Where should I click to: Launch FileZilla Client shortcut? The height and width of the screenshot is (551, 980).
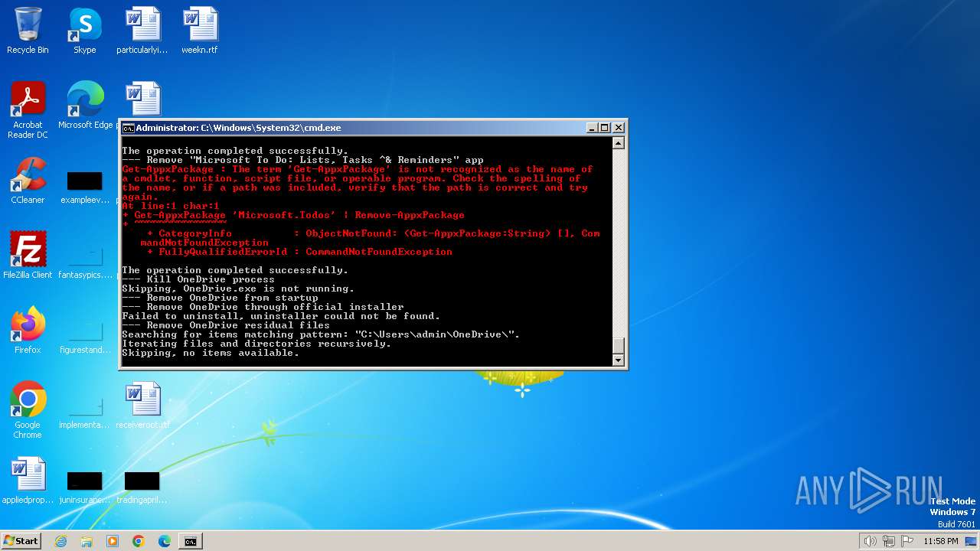tap(28, 255)
